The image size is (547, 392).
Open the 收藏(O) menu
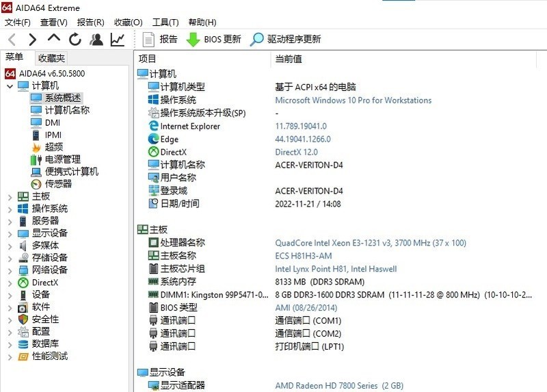(x=129, y=23)
